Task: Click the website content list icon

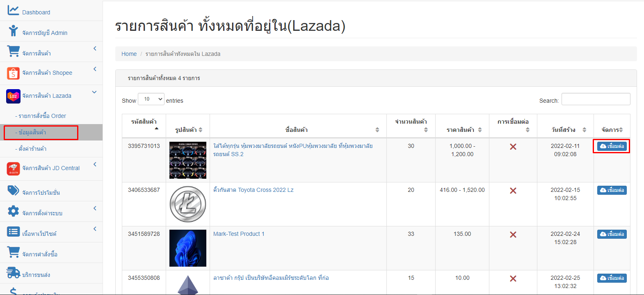Action: point(13,232)
